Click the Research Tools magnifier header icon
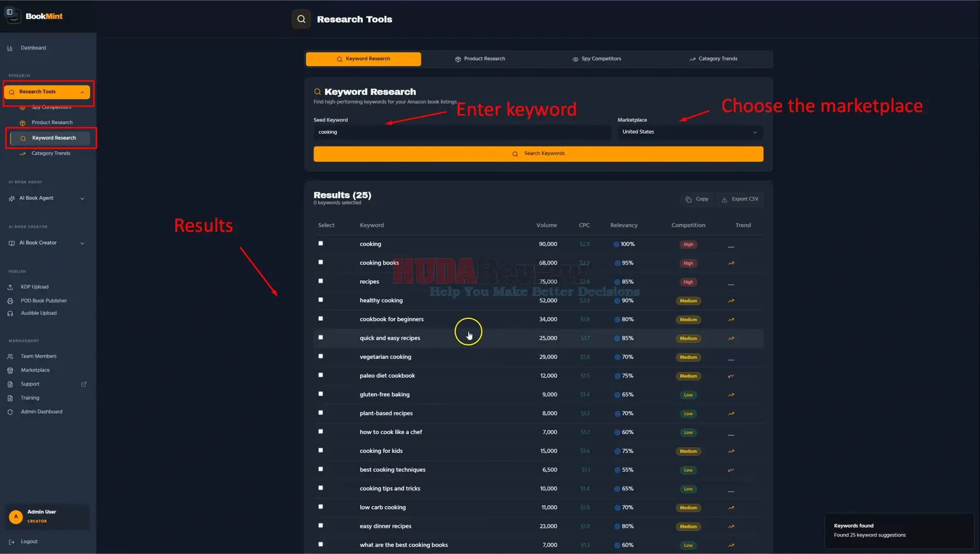Screen dimensions: 980x554 pyautogui.click(x=301, y=19)
